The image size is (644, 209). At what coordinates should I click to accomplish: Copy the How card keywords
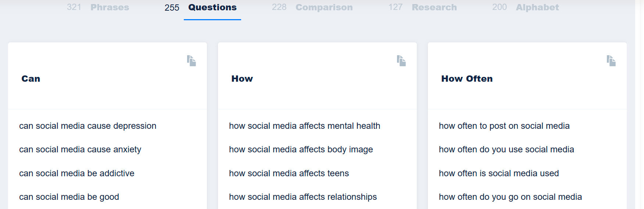401,61
